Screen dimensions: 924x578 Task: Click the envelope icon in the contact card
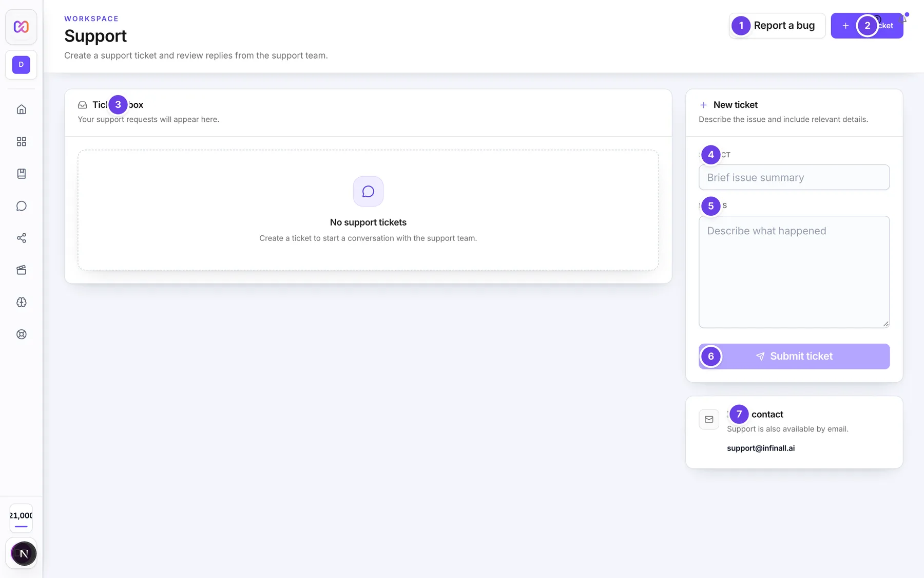[x=709, y=419]
